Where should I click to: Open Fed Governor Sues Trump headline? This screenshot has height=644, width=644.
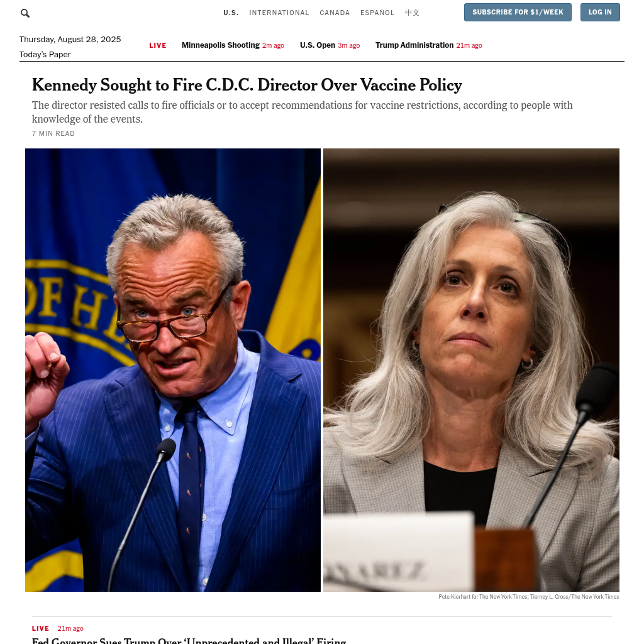189,640
